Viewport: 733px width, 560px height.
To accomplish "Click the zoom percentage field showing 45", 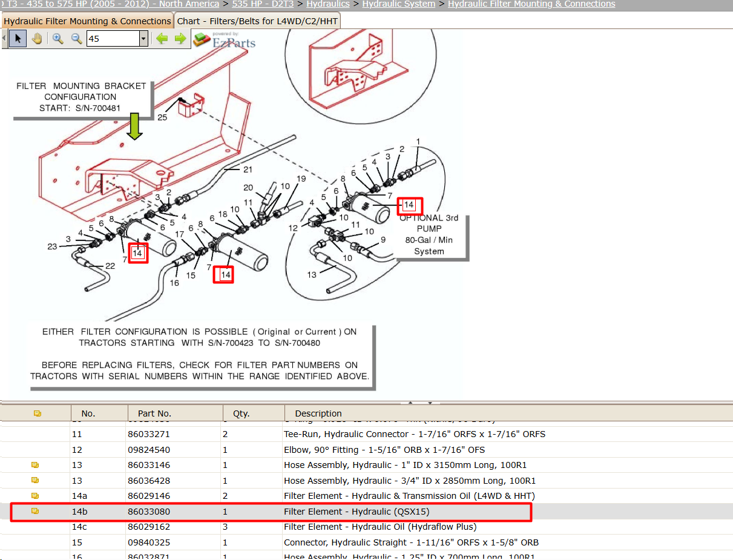I will click(113, 39).
